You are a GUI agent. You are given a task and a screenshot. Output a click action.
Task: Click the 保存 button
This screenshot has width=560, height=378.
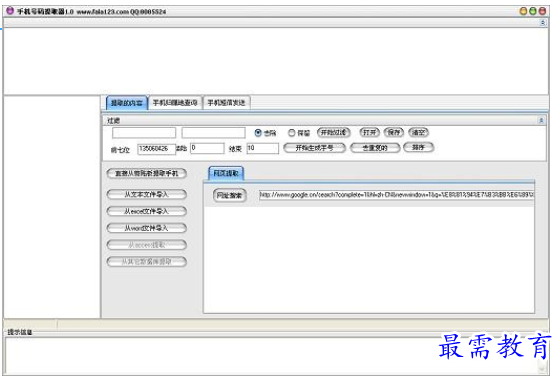click(x=394, y=133)
